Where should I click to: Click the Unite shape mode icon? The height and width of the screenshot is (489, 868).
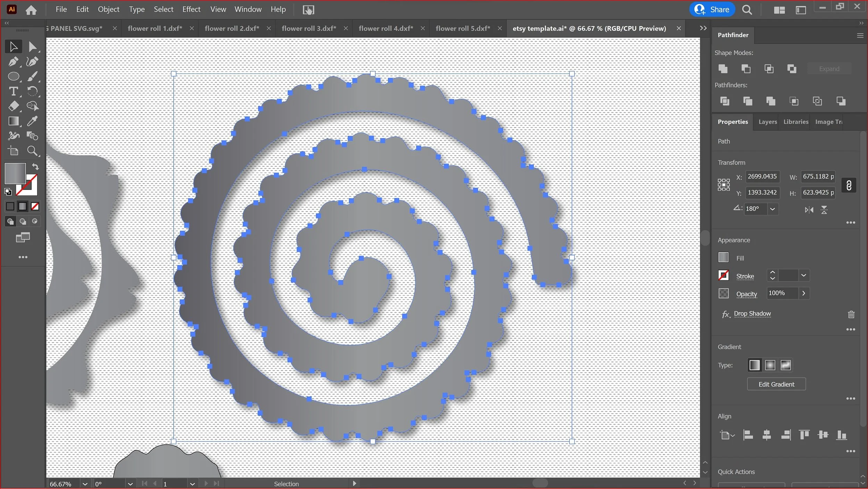(x=723, y=69)
